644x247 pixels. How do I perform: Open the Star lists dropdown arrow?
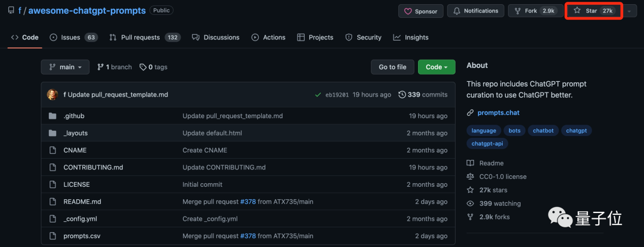(628, 11)
